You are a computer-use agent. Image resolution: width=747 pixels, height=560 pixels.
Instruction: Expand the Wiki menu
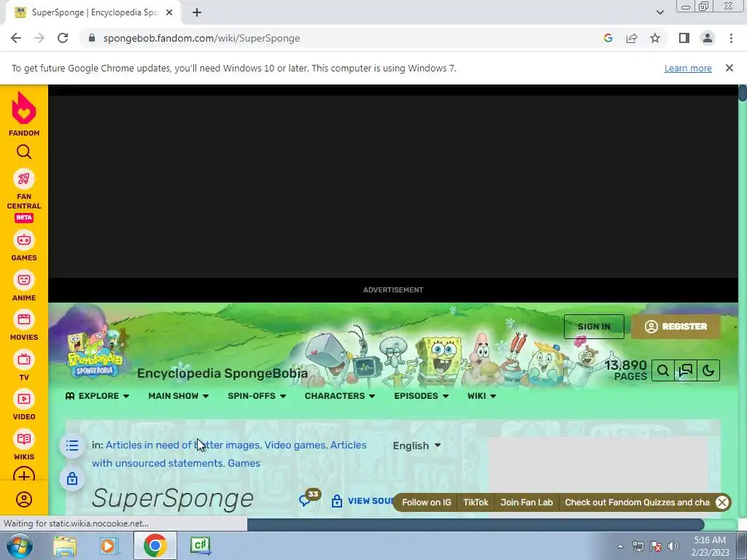(481, 396)
